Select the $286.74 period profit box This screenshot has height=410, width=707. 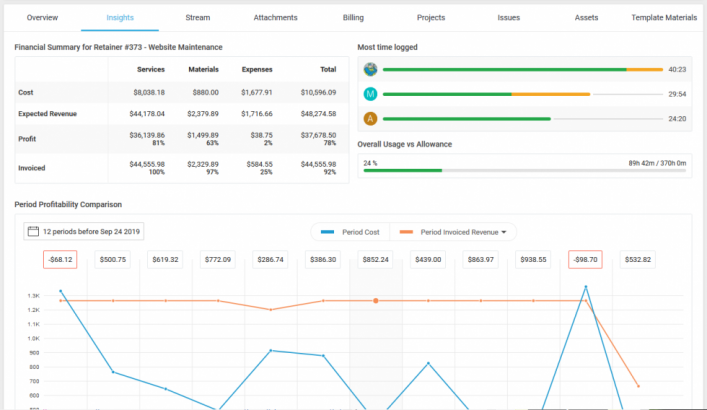(x=270, y=259)
